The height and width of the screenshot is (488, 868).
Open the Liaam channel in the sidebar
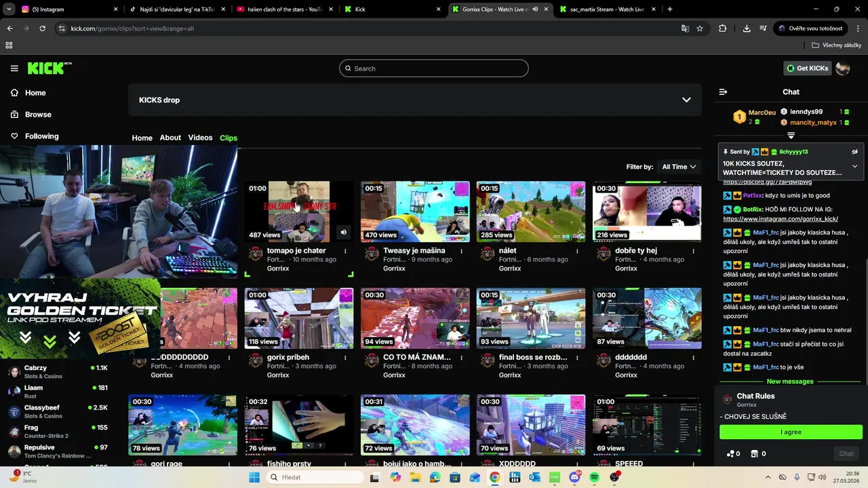58,391
